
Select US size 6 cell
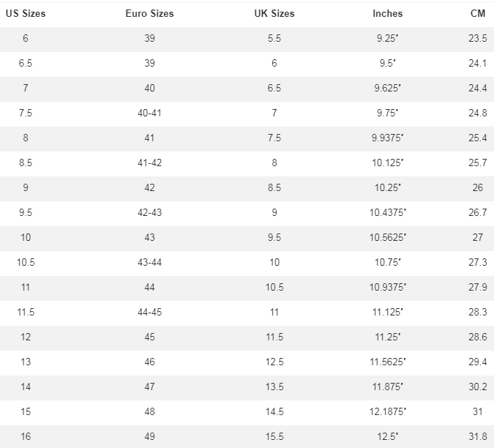point(26,39)
